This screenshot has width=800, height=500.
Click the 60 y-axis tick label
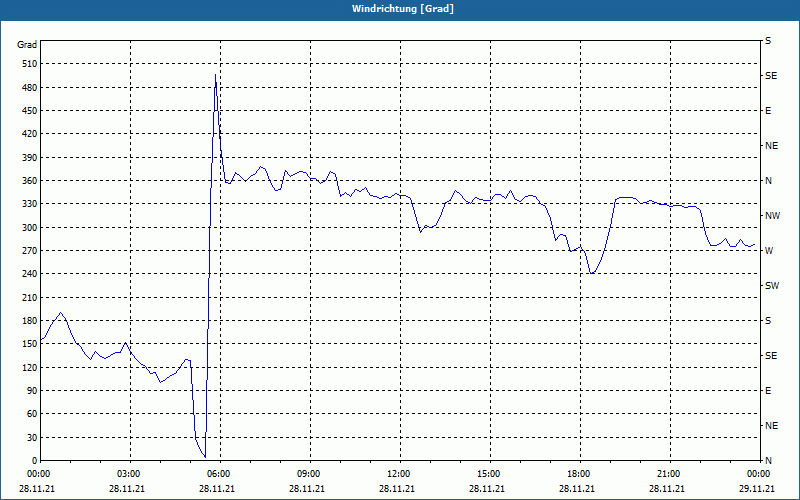(x=32, y=414)
